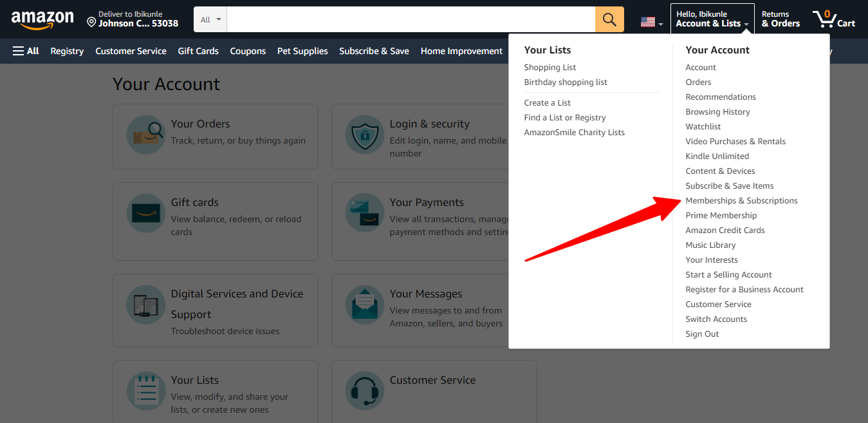This screenshot has width=868, height=423.
Task: Click the US flag language selector
Action: [651, 22]
